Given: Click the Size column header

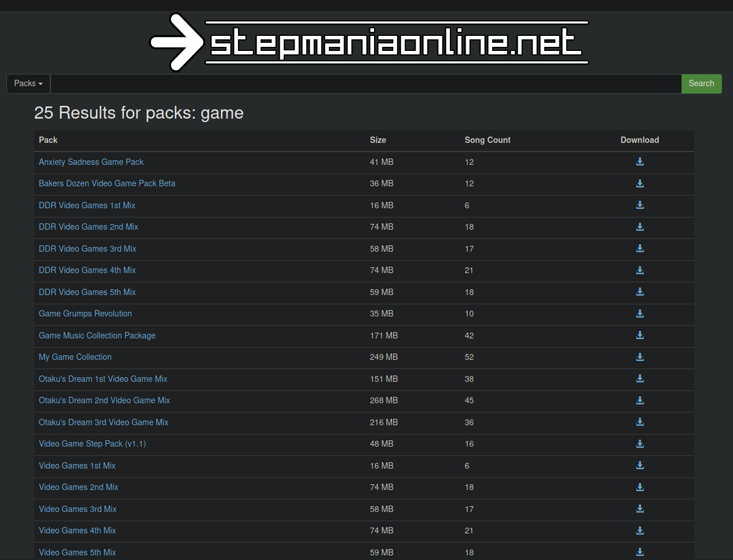Looking at the screenshot, I should click(x=378, y=140).
